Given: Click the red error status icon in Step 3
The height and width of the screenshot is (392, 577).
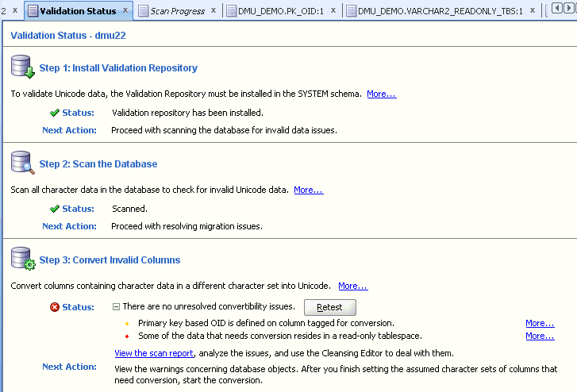Looking at the screenshot, I should (55, 307).
